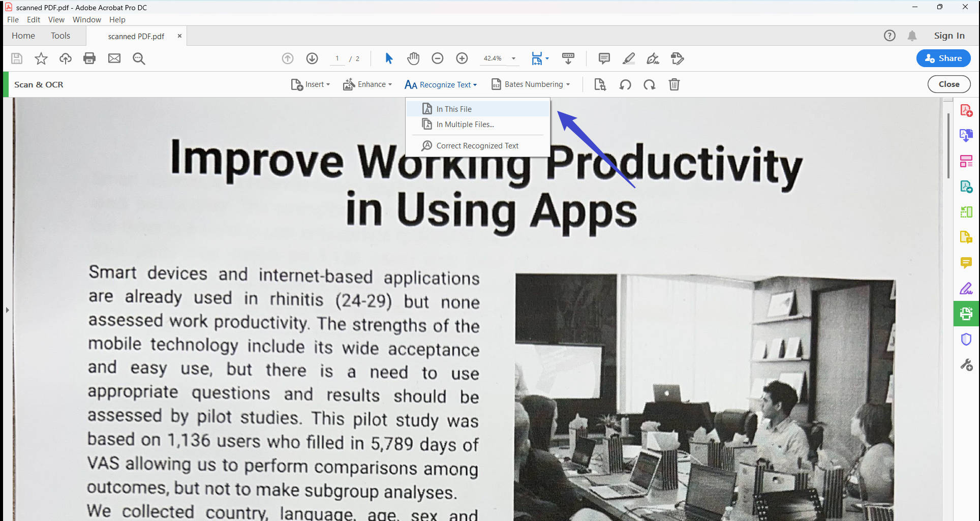Image resolution: width=980 pixels, height=521 pixels.
Task: Zoom in on the page
Action: pyautogui.click(x=462, y=58)
